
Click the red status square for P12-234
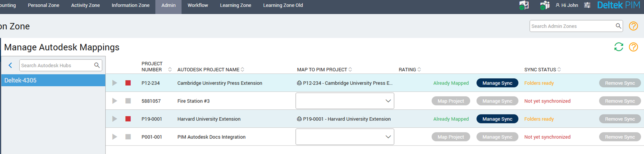coord(128,83)
